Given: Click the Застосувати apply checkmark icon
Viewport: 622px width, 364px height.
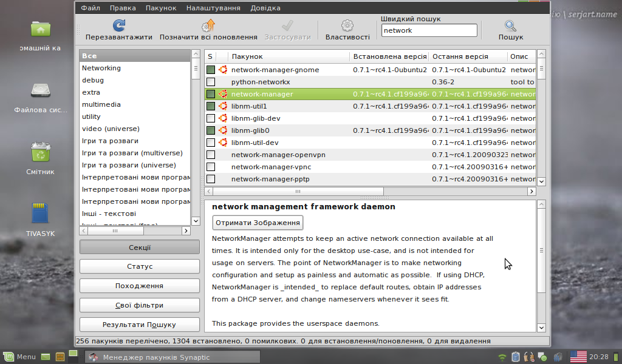Looking at the screenshot, I should 287,25.
